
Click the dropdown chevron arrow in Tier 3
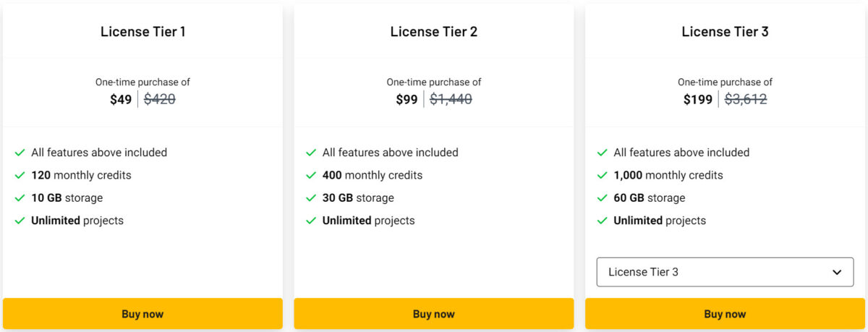837,273
